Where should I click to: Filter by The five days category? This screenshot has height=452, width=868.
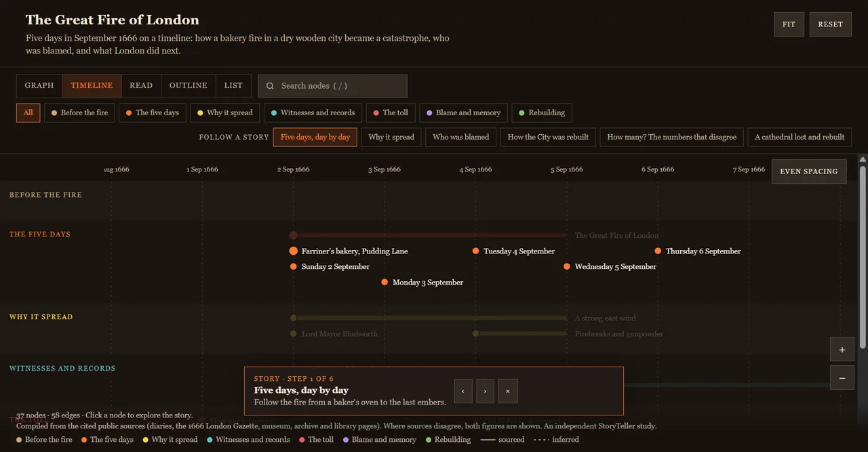point(153,113)
